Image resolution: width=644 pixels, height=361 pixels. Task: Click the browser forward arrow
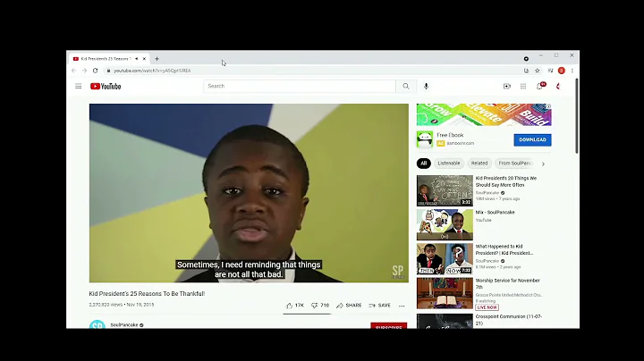85,71
